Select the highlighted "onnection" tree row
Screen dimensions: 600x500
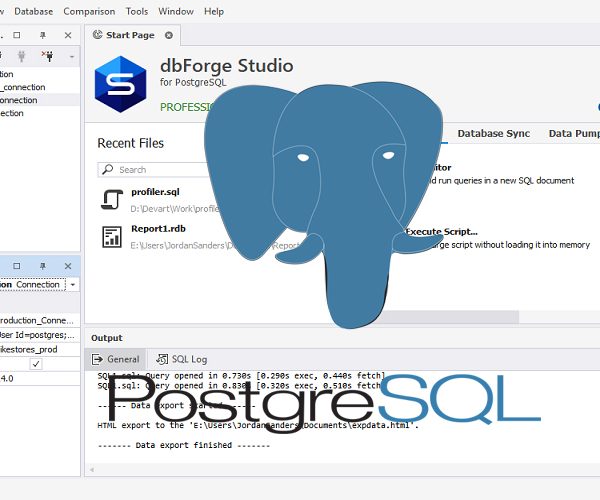(40, 100)
